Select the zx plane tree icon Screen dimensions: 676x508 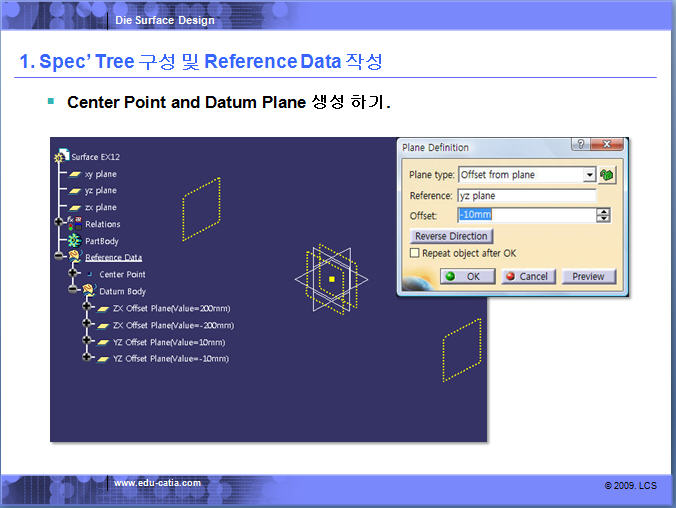tap(75, 207)
